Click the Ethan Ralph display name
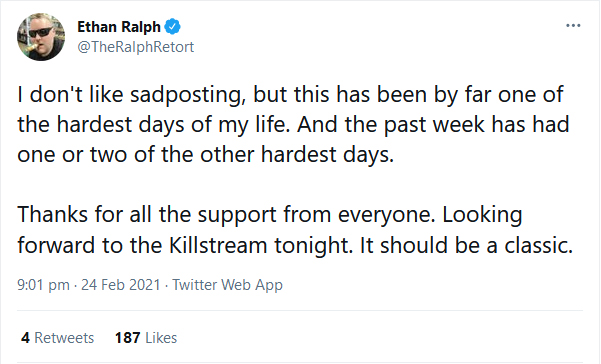Screen dimensions: 601x364 (119, 27)
